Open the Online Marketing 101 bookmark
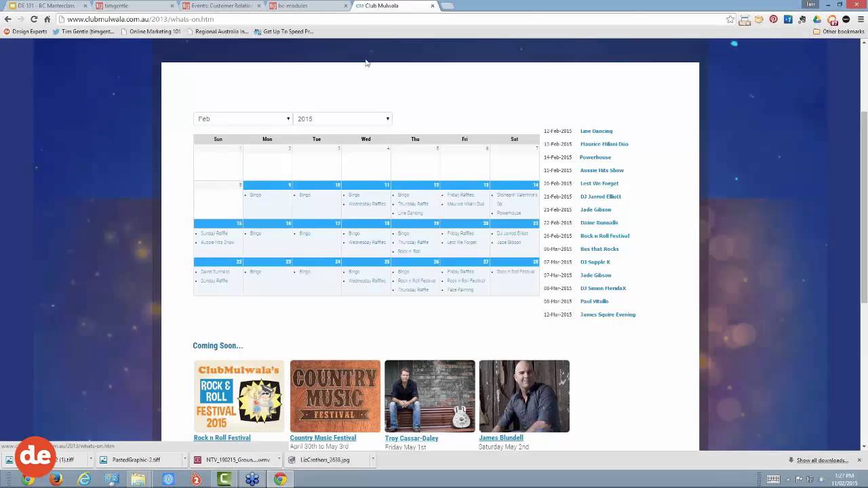Image resolution: width=868 pixels, height=488 pixels. point(151,31)
